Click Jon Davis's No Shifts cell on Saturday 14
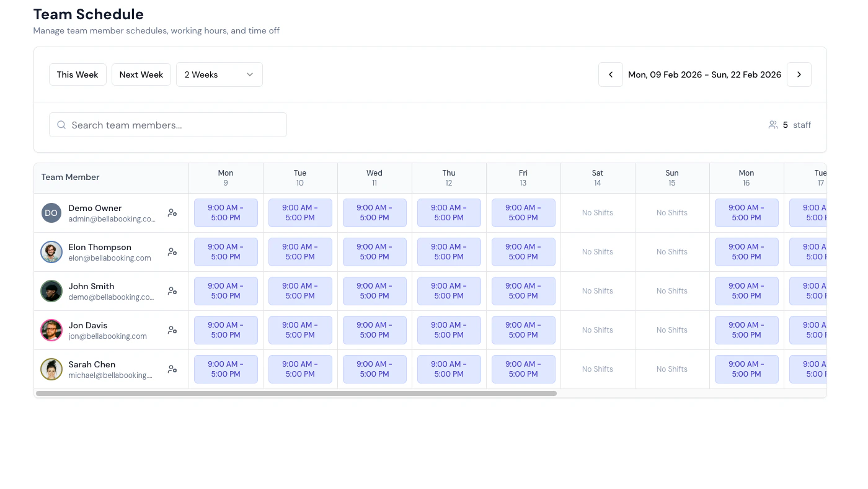 pos(597,330)
